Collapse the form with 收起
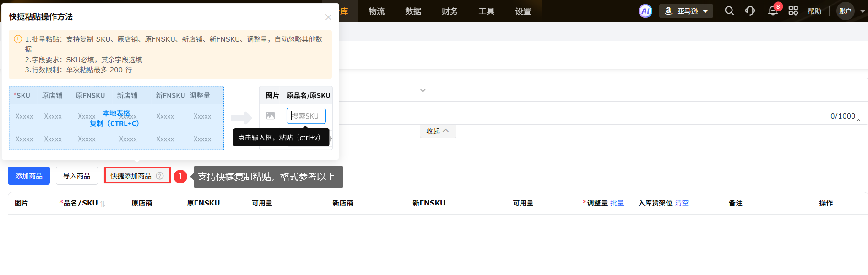This screenshot has width=868, height=275. (438, 131)
